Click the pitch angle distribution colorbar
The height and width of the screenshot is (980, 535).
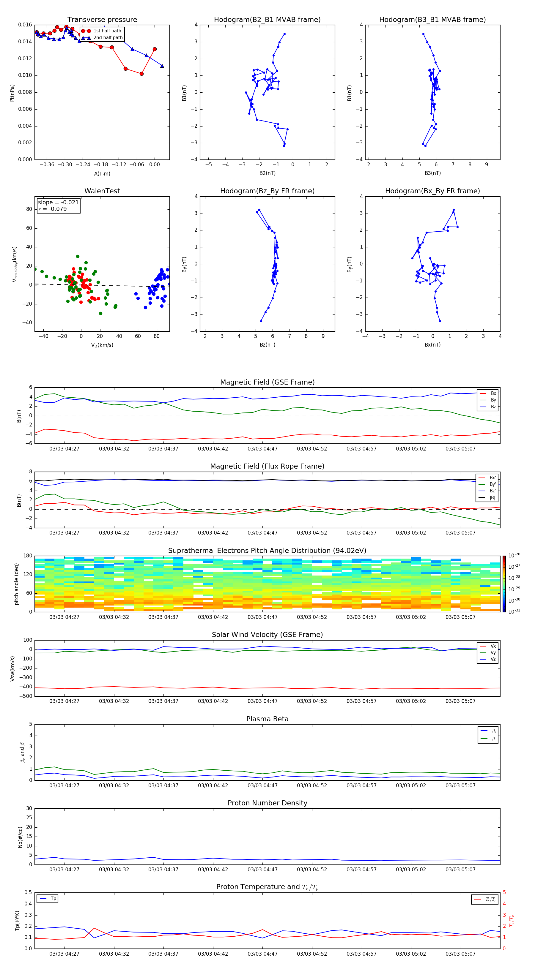click(x=504, y=584)
